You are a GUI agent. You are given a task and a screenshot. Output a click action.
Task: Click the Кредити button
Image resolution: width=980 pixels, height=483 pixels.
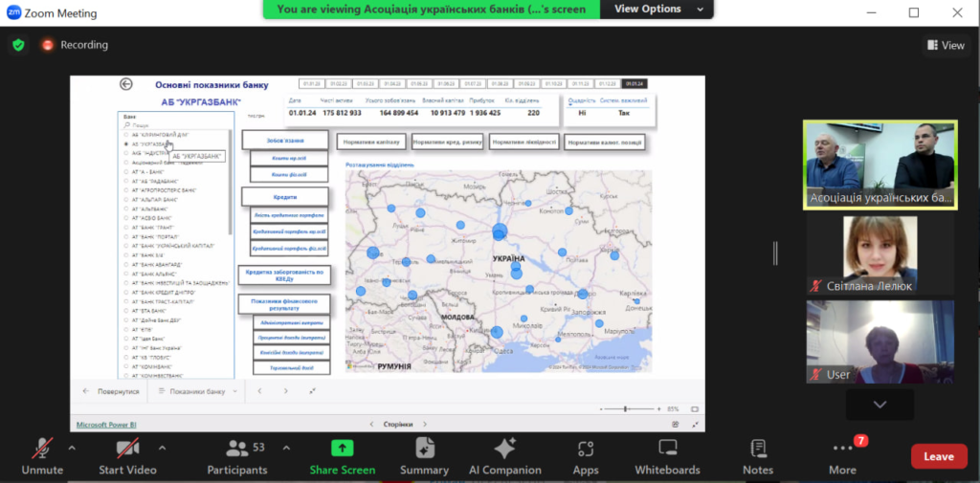pos(285,197)
